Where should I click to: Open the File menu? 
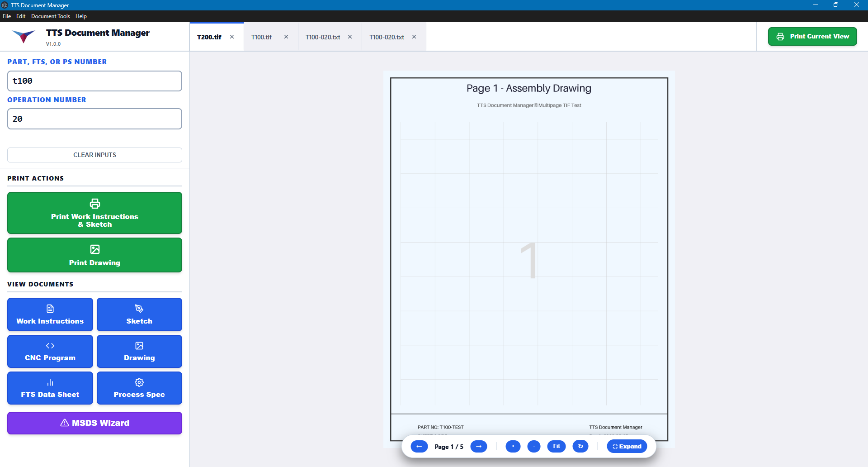pyautogui.click(x=7, y=16)
